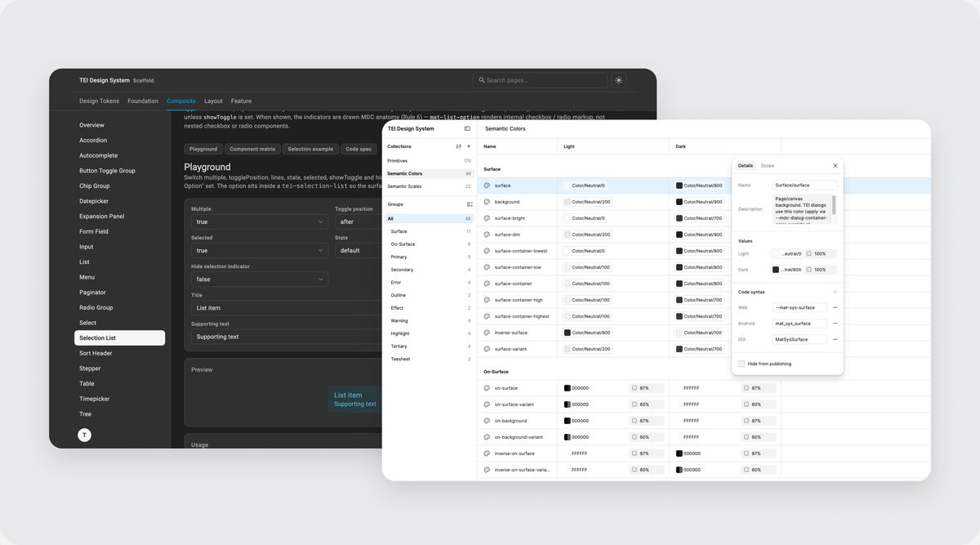Edit the Title field containing List item

point(287,308)
